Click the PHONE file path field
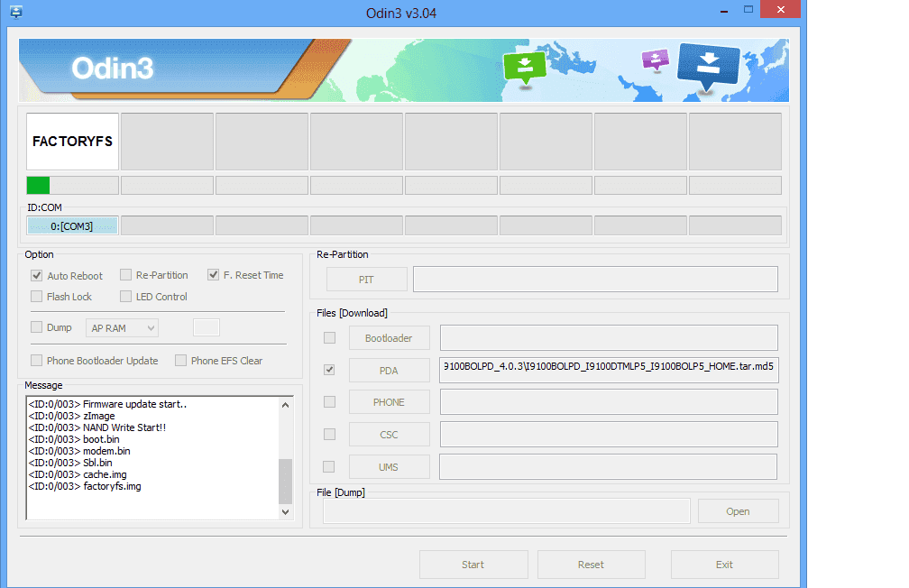The image size is (909, 588). click(x=609, y=402)
